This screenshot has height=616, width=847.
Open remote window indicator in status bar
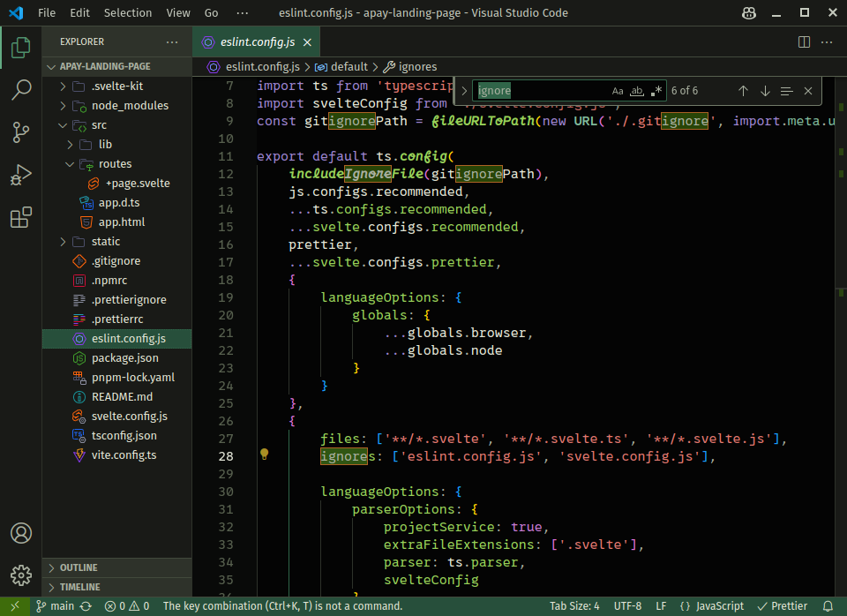click(15, 606)
